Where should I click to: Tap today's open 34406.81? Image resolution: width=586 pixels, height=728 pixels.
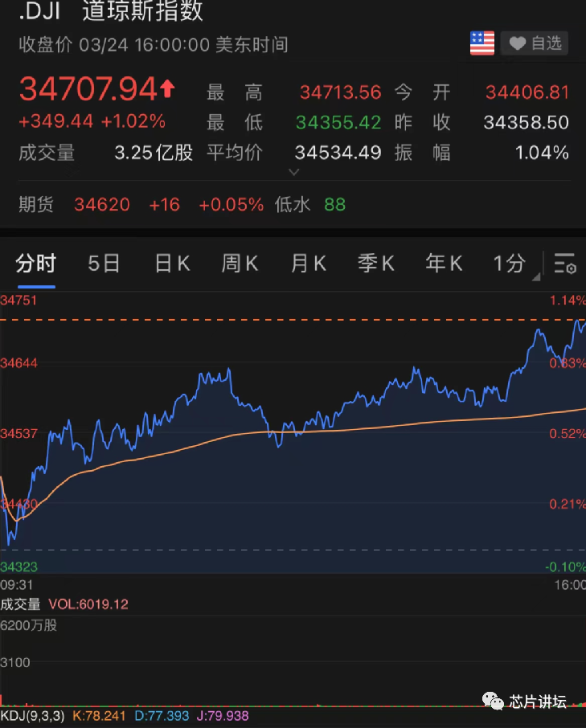coord(527,92)
